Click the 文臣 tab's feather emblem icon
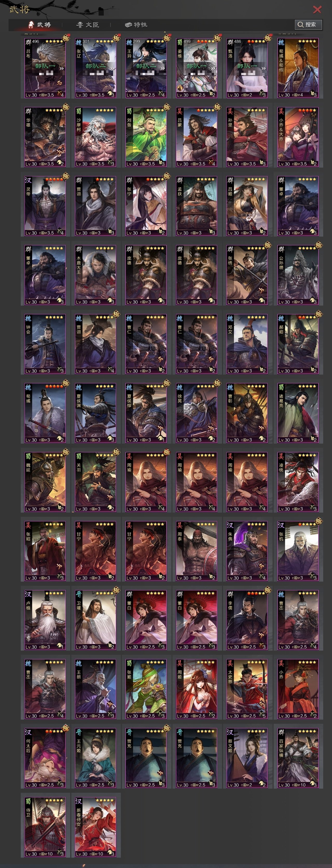The height and width of the screenshot is (868, 332). point(80,25)
